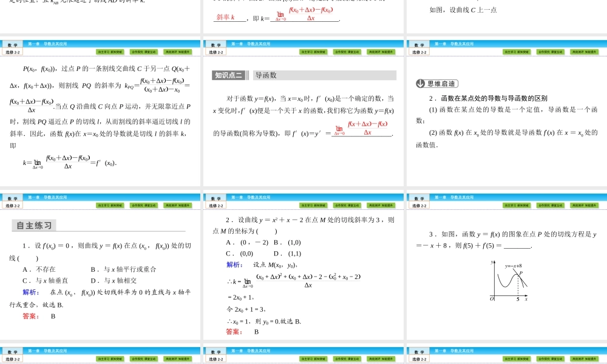Select the 数学 选修2-2 badge on top-left slide
The image size is (607, 364).
pyautogui.click(x=12, y=47)
